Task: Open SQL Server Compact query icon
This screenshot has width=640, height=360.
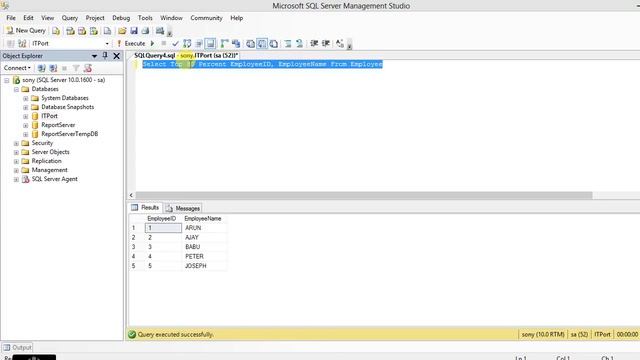Action: (x=107, y=31)
